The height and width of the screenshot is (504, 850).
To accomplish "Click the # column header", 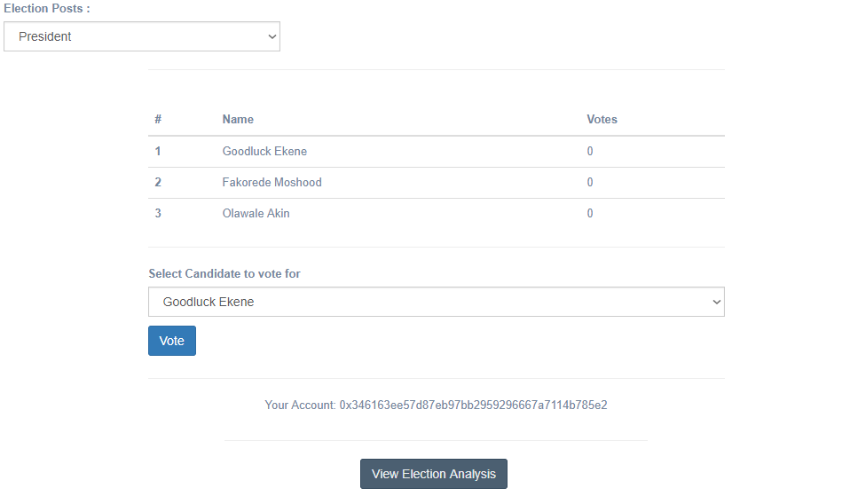I will pyautogui.click(x=158, y=119).
